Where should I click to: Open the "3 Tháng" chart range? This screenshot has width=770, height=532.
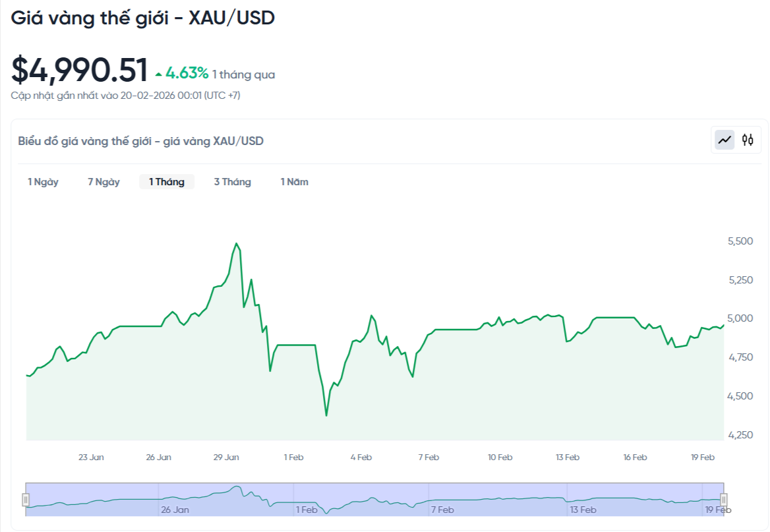[x=232, y=182]
